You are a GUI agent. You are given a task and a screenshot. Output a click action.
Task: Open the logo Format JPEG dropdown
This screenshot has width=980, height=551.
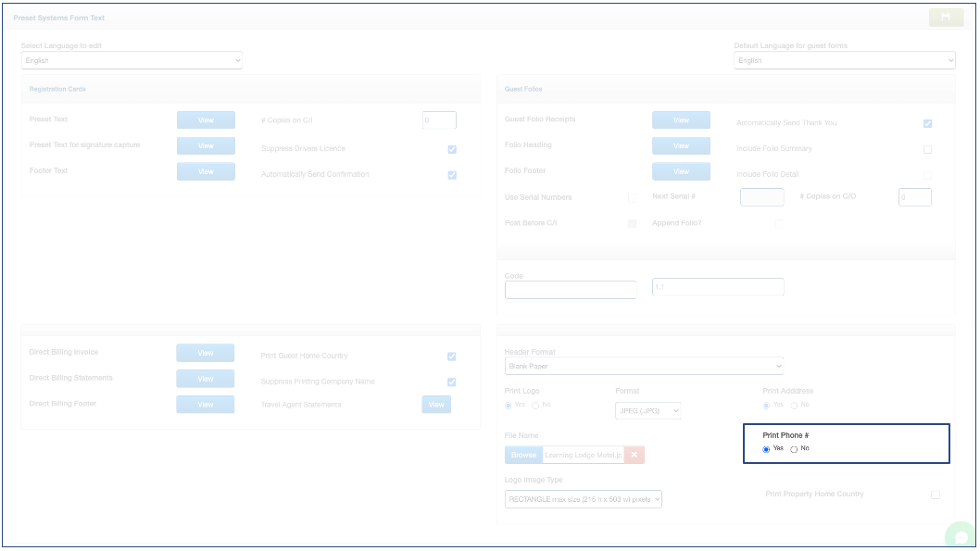647,410
